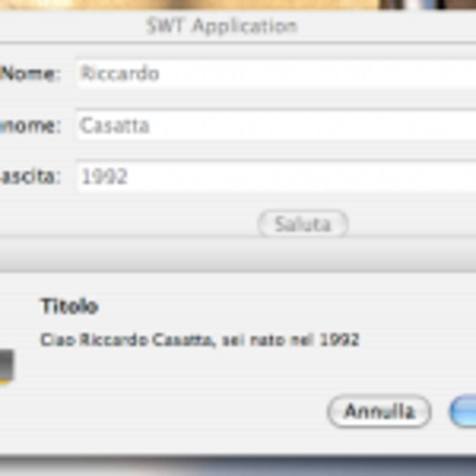Focus the Cognome input field containing Casatta

click(x=276, y=125)
